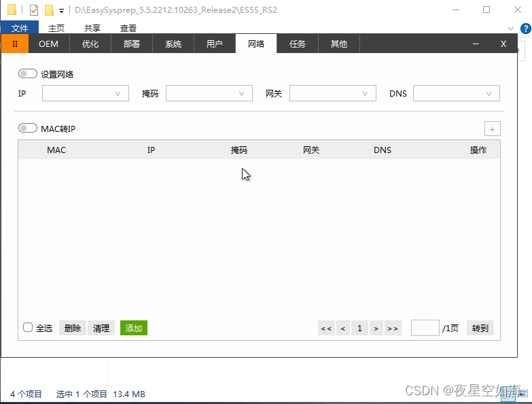Click the page number input field
Screen dimensions: 532x404
point(425,328)
